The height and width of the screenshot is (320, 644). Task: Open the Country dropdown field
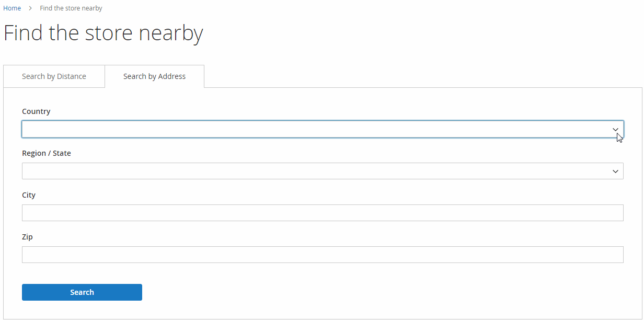[x=323, y=129]
